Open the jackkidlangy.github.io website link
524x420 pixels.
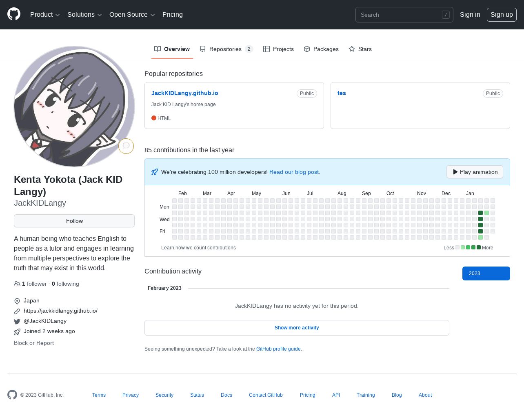point(60,311)
